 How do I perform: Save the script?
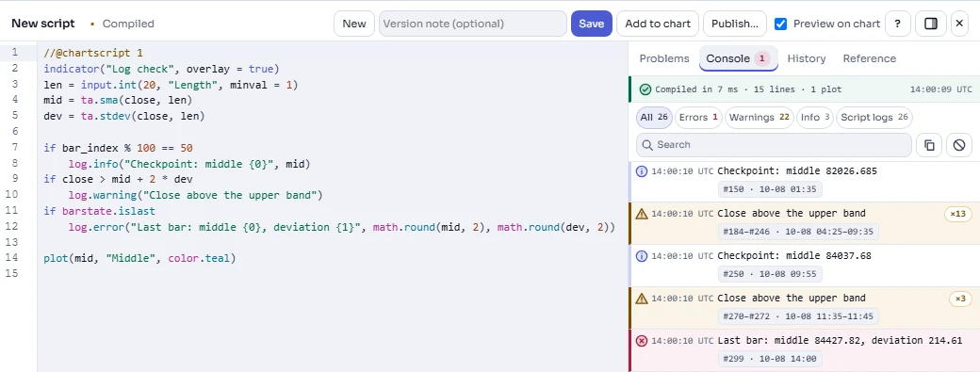tap(591, 24)
